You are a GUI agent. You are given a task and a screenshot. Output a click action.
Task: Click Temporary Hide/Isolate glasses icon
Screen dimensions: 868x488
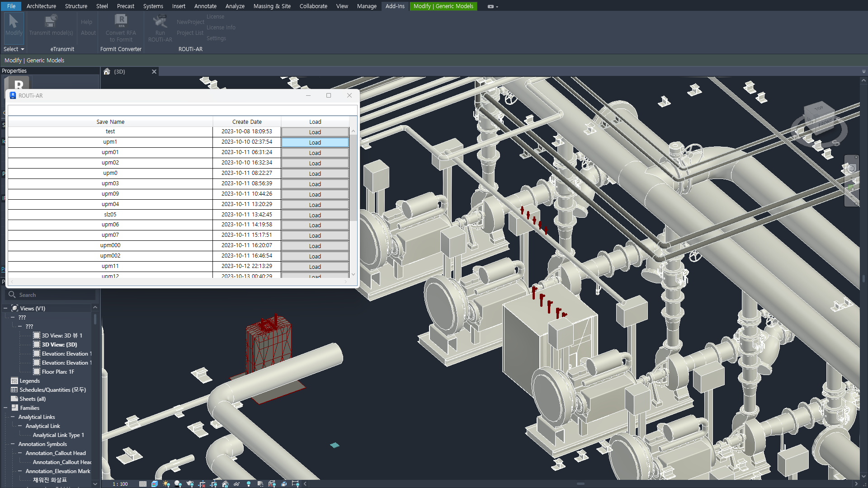[x=236, y=484]
